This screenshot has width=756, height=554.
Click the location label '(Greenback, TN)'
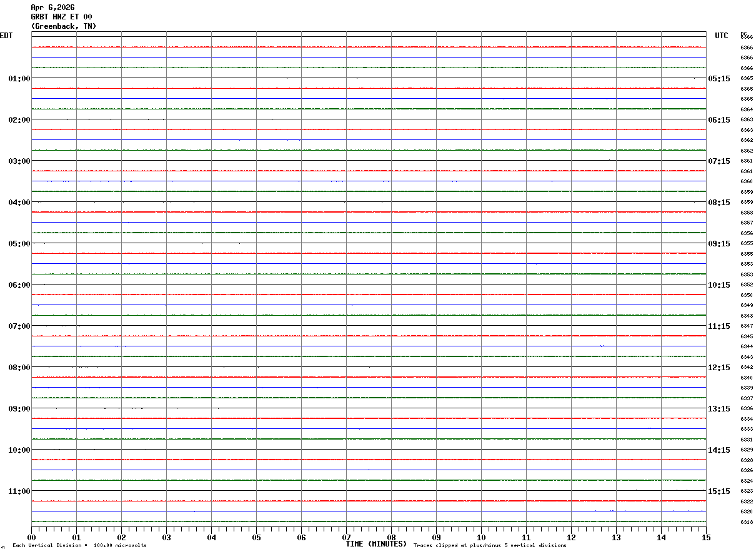[64, 26]
